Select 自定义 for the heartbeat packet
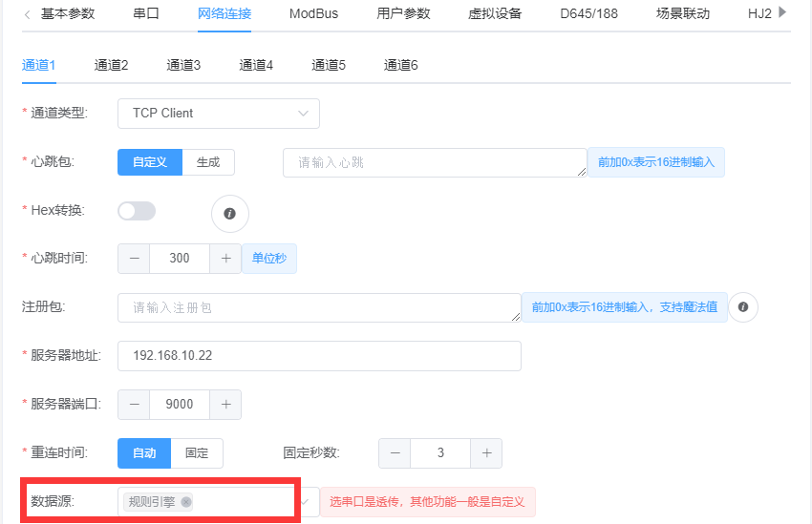This screenshot has height=524, width=812. pyautogui.click(x=150, y=162)
